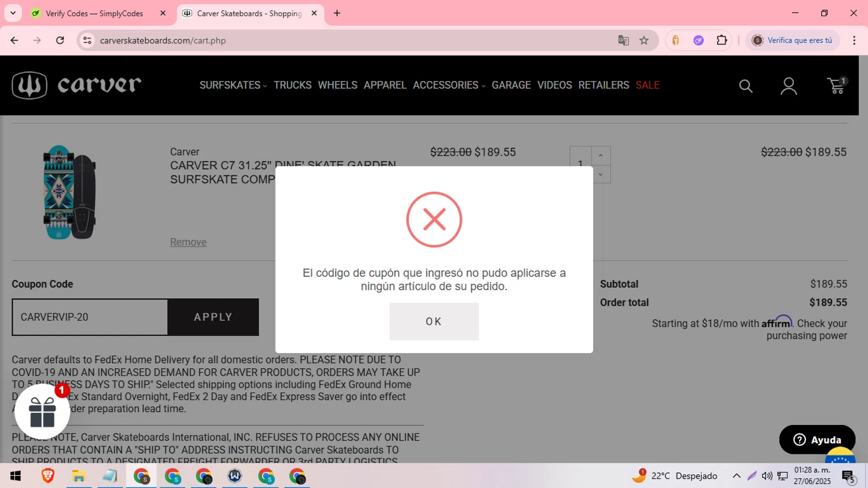Expand the SURFSKATES menu

pos(233,85)
